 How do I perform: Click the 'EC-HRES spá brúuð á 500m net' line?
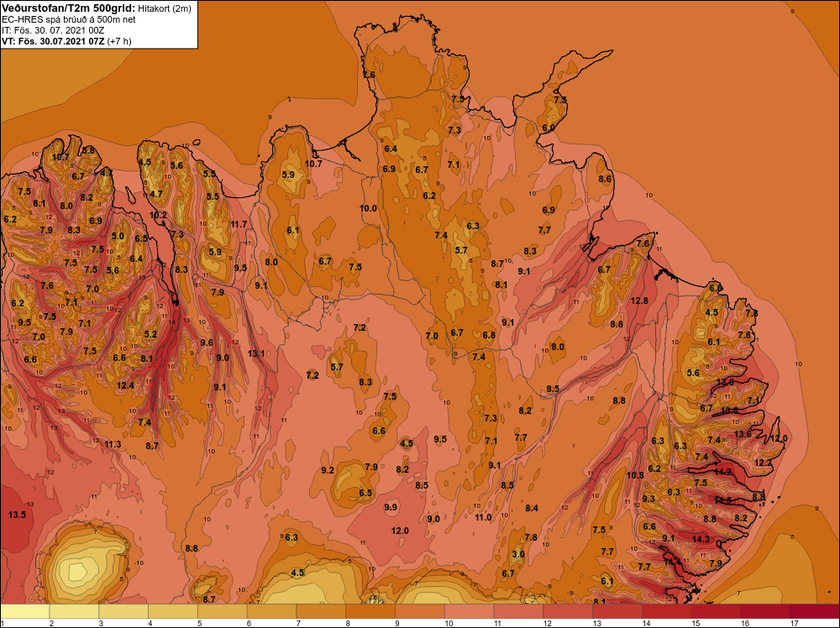click(x=69, y=19)
